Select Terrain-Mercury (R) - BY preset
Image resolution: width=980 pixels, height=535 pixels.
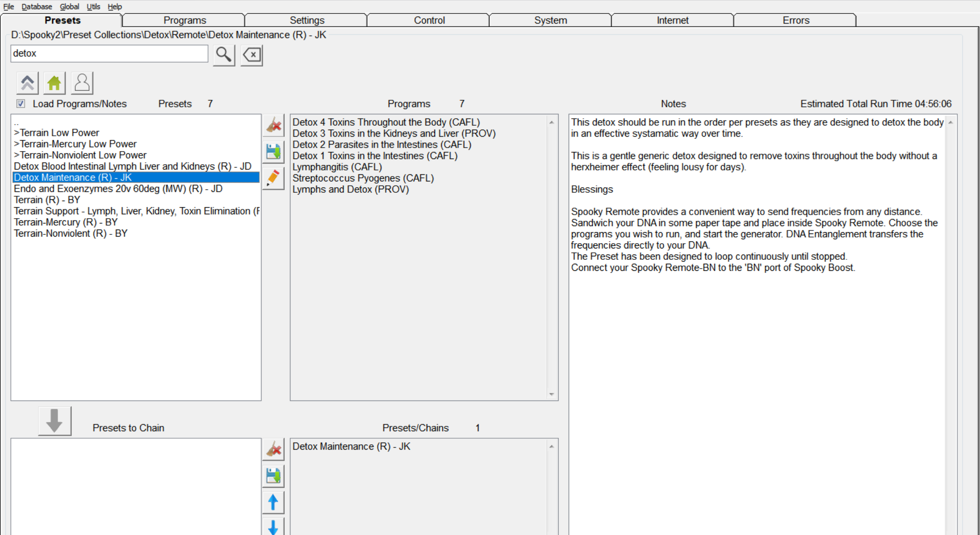pyautogui.click(x=66, y=222)
